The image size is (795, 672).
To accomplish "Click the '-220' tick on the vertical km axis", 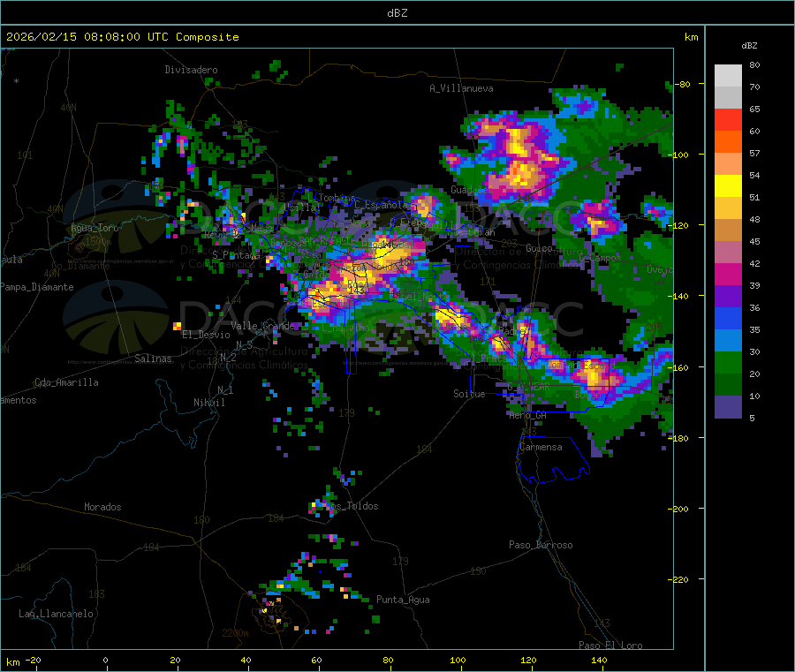I will point(678,579).
